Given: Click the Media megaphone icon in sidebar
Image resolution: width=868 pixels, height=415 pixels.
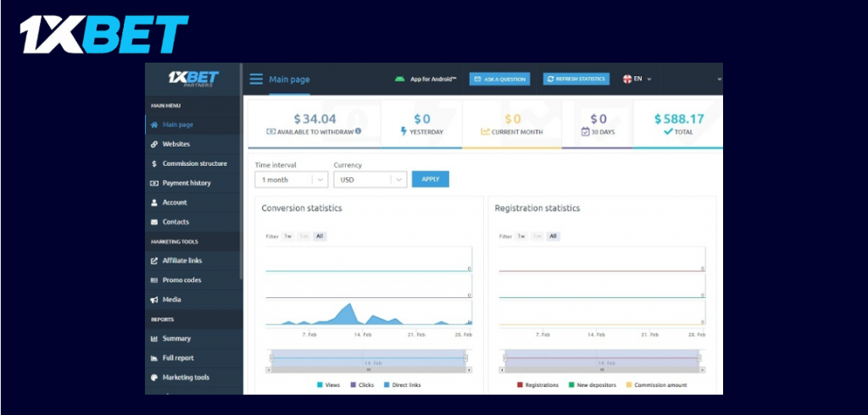Looking at the screenshot, I should pos(154,300).
